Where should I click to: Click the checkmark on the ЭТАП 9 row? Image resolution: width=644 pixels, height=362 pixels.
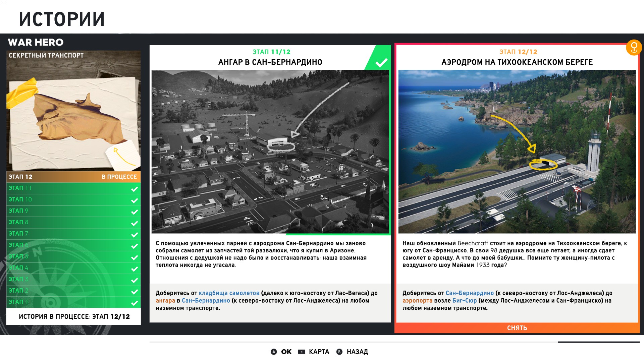click(135, 212)
